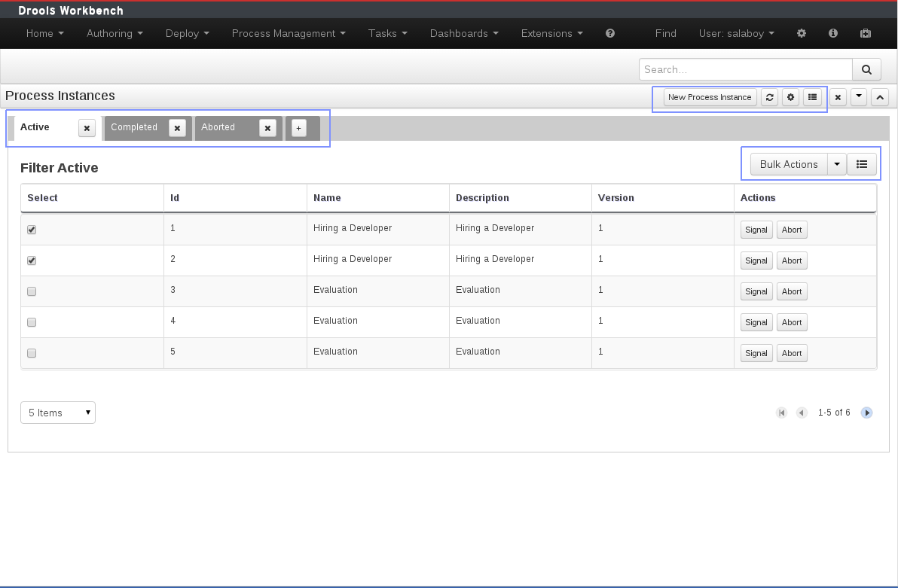Click the help question mark icon
Screen dimensions: 898x588
(x=610, y=33)
